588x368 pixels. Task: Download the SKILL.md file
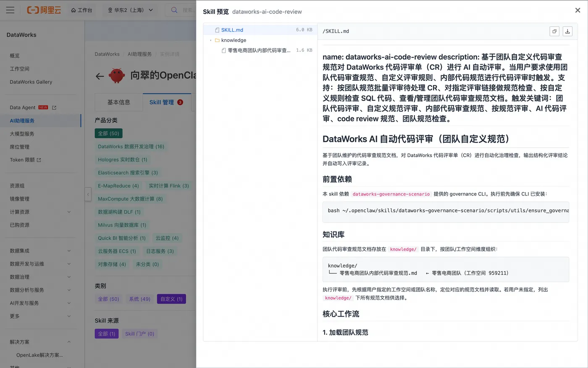tap(567, 31)
